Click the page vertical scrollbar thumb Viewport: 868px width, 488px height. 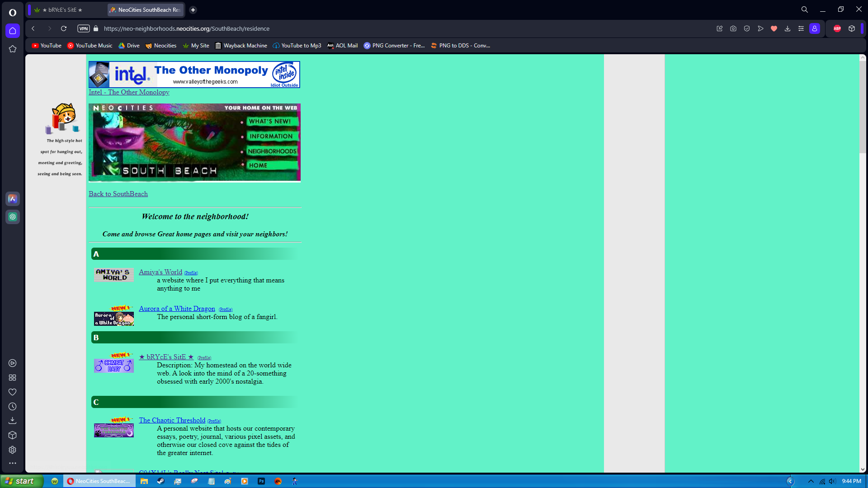click(863, 108)
